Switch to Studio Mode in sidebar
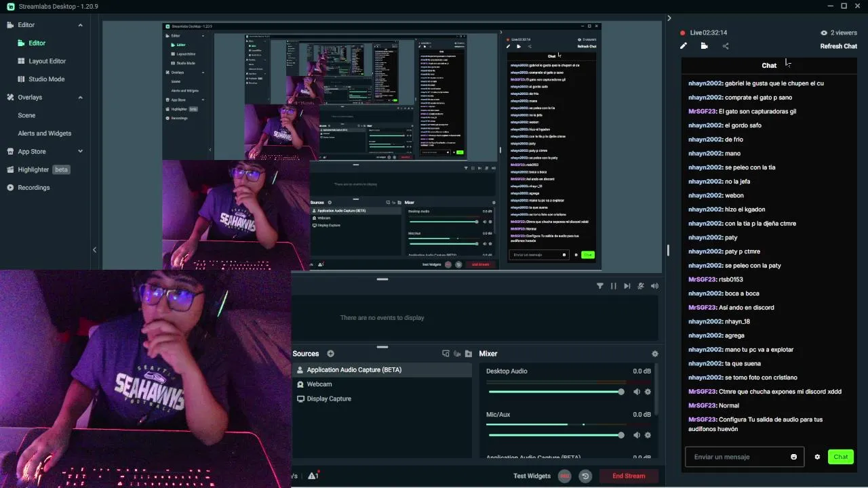The height and width of the screenshot is (488, 868). (x=46, y=79)
